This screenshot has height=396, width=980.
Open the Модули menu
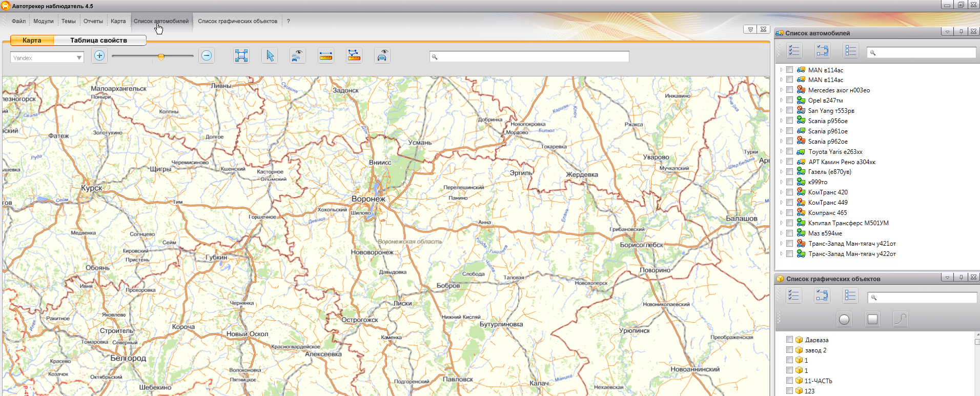coord(44,21)
